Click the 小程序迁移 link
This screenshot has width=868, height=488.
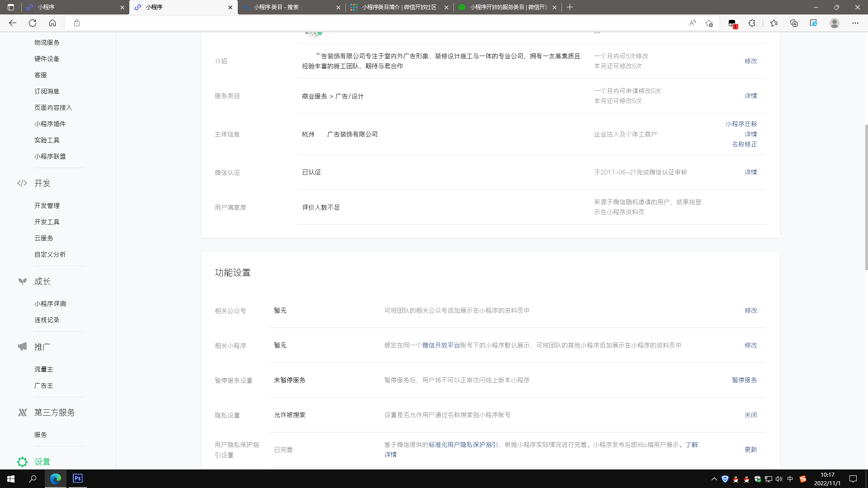tap(741, 124)
